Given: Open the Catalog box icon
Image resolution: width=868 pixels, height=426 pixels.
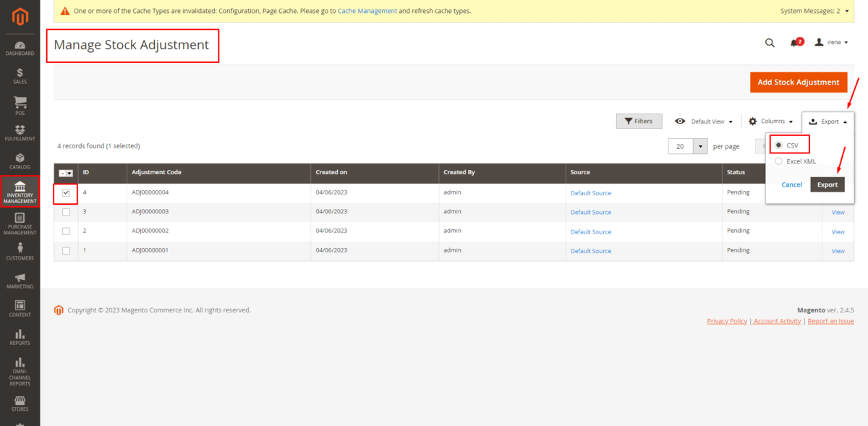Looking at the screenshot, I should pyautogui.click(x=20, y=158).
